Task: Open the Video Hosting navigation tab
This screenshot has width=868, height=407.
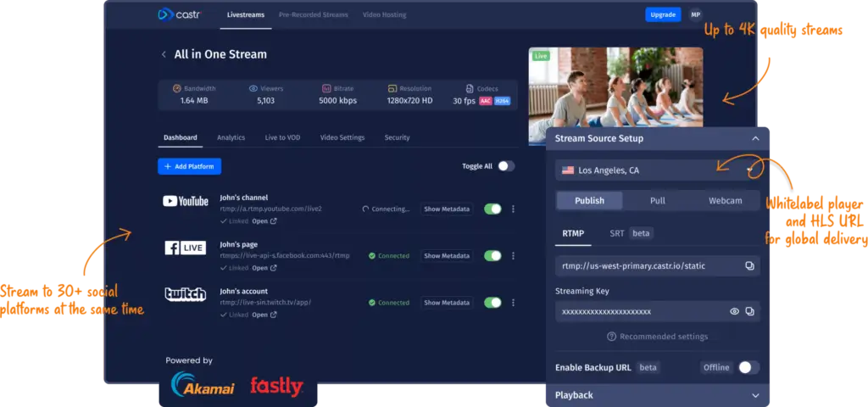Action: click(x=385, y=15)
